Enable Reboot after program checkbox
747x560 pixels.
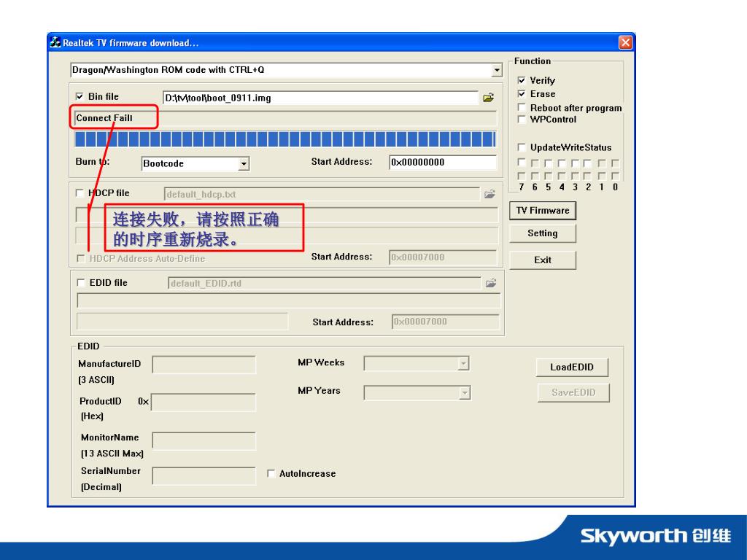522,108
